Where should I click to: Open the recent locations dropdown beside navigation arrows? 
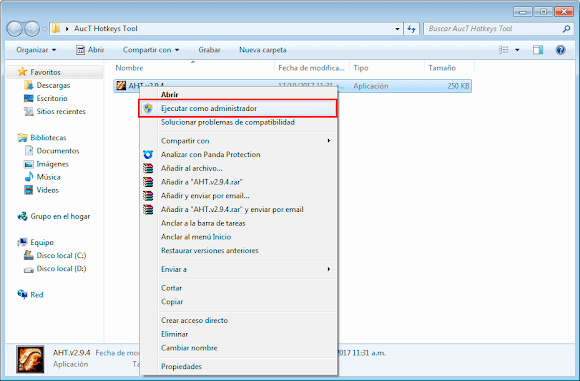[x=44, y=29]
